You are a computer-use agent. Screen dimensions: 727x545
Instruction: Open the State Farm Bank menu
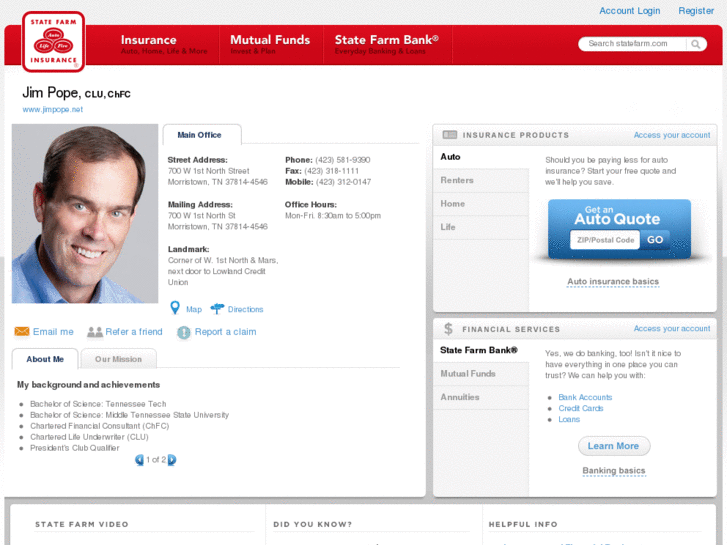point(387,45)
